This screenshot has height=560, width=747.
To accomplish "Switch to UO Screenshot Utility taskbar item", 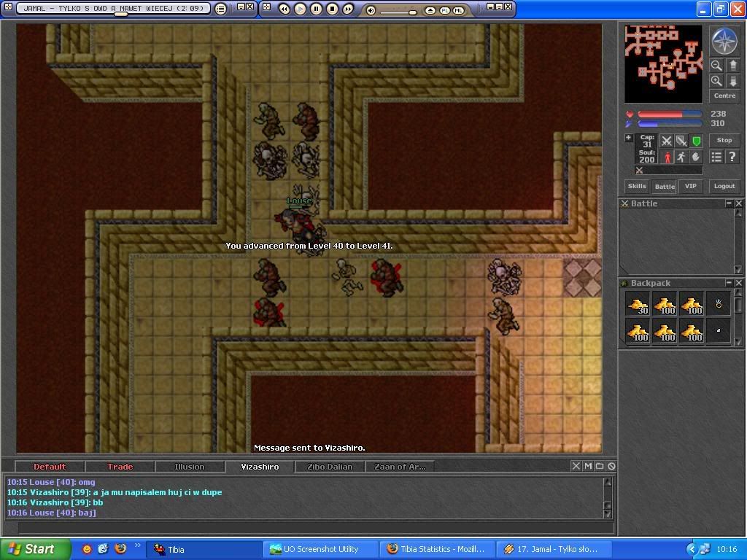I will pos(320,549).
